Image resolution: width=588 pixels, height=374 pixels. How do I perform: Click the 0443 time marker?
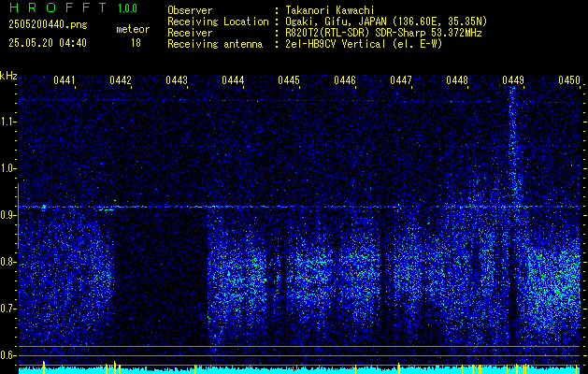(177, 79)
